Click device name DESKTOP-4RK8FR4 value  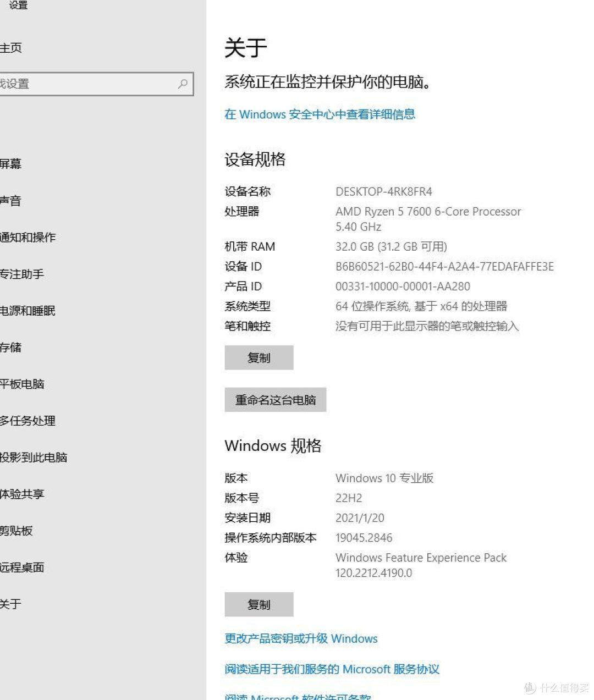pos(384,191)
